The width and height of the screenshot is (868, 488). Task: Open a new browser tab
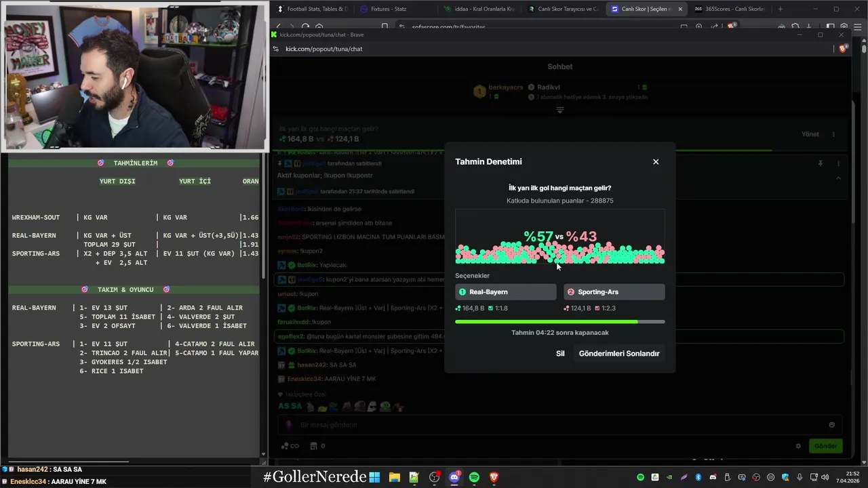(780, 9)
